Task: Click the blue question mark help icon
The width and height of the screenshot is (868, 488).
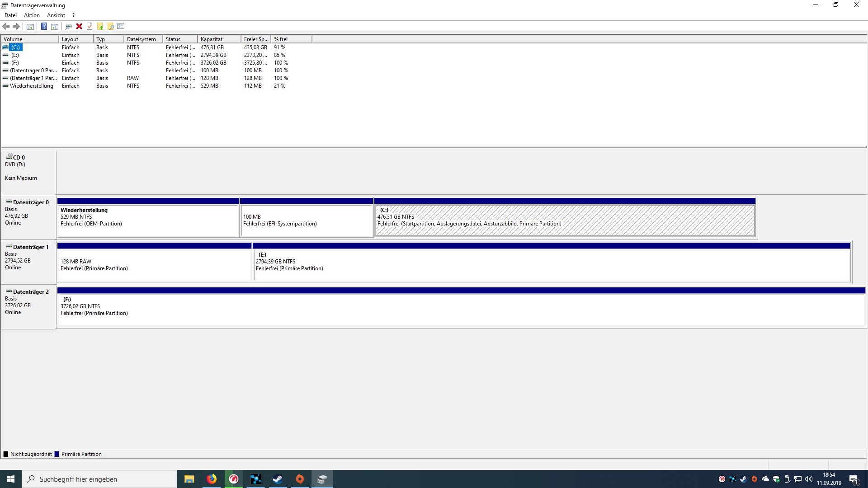Action: click(x=44, y=26)
